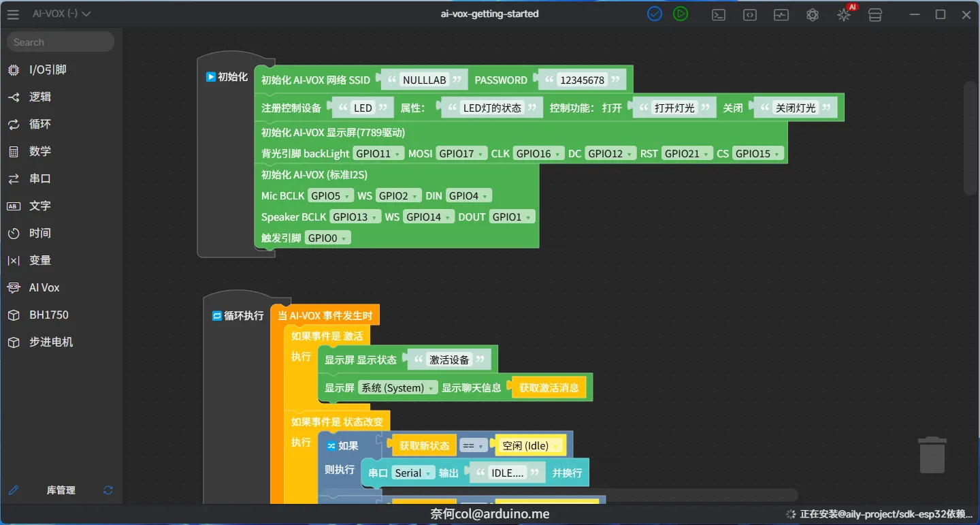The width and height of the screenshot is (980, 525).
Task: Open the trigger pin GPIO0 dropdown
Action: (327, 238)
